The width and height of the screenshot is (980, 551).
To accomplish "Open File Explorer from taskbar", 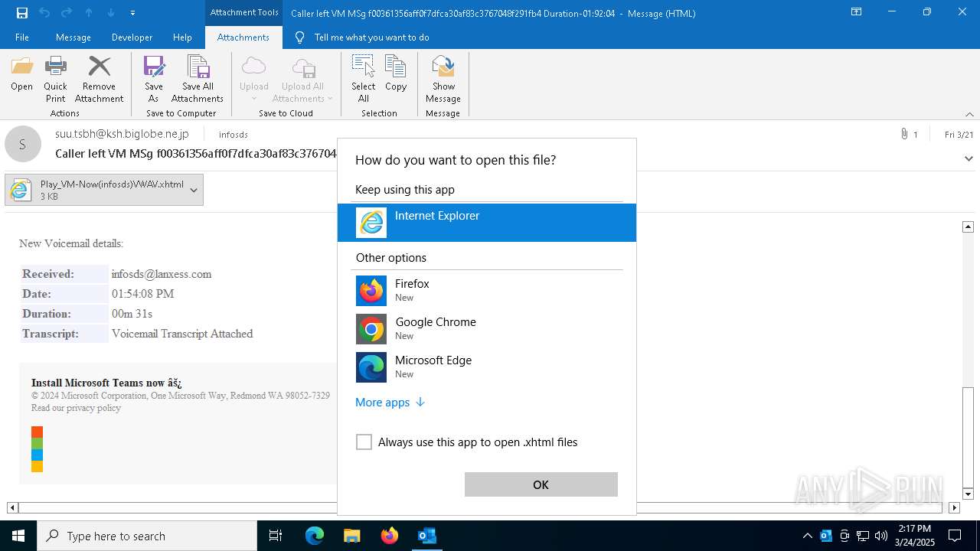I will 351,536.
